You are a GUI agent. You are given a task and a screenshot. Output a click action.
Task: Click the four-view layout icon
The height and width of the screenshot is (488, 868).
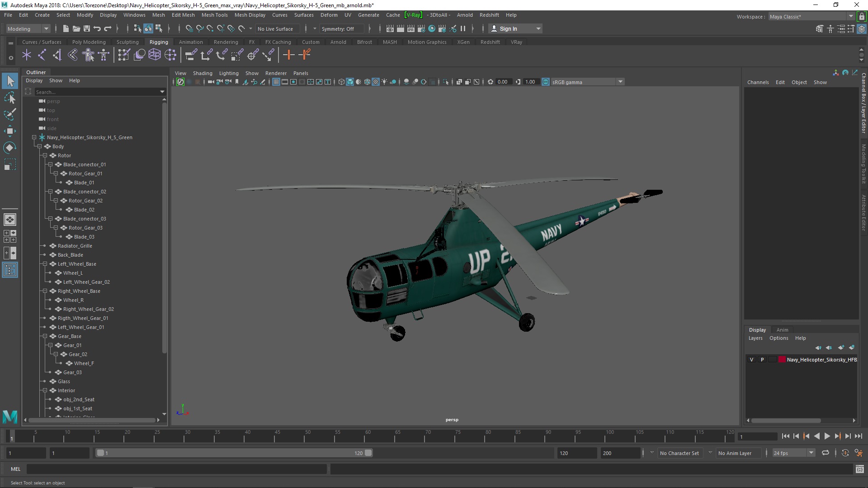10,236
